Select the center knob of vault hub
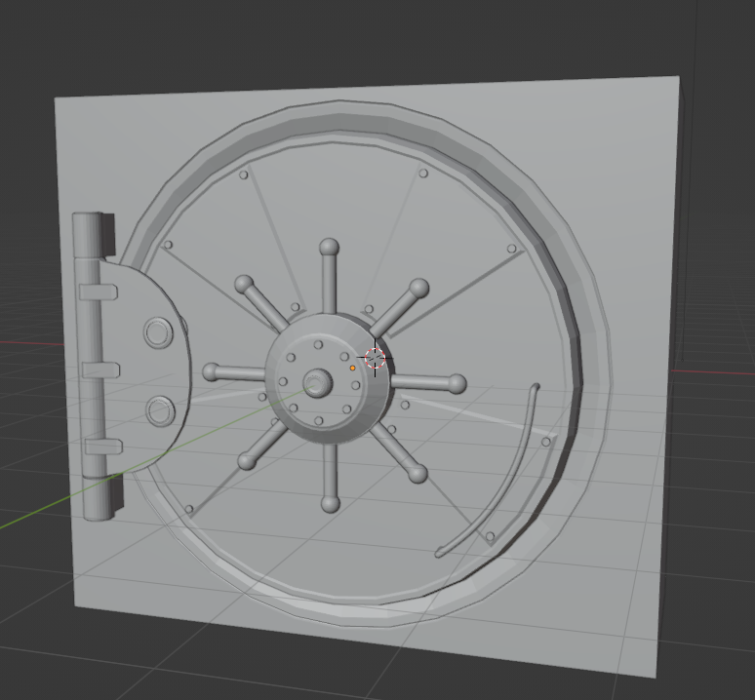 pos(318,383)
